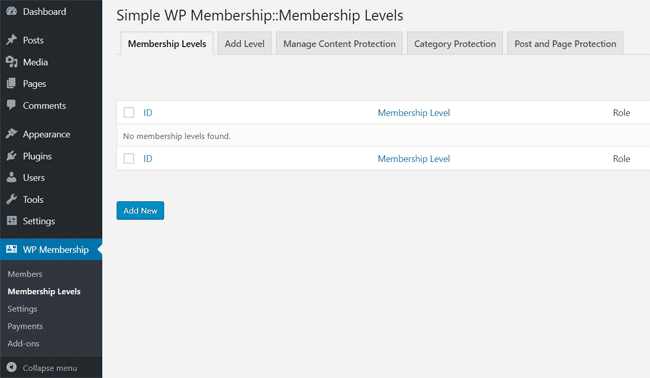The image size is (650, 378).
Task: Open the Manage Content Protection tab
Action: pos(340,44)
